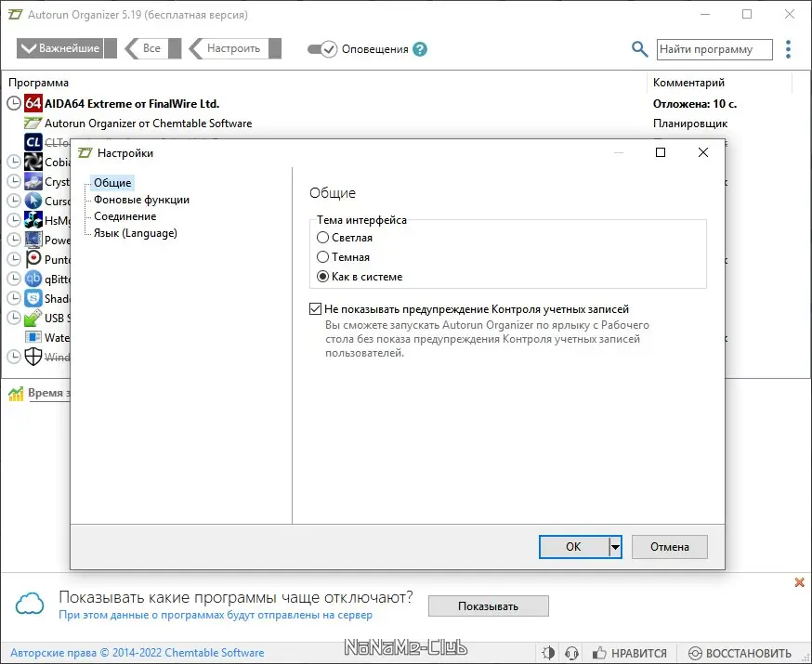The width and height of the screenshot is (812, 664).
Task: Click the НРАВИТСЯ like button
Action: pyautogui.click(x=629, y=653)
